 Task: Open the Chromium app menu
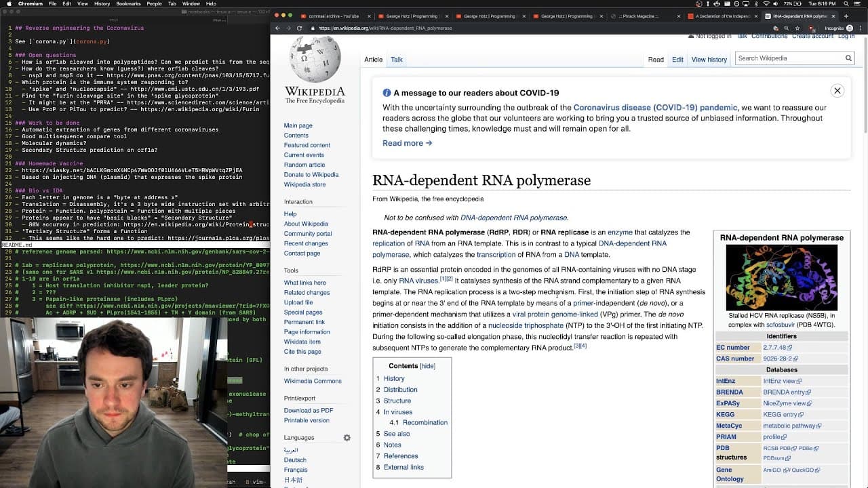(x=31, y=3)
